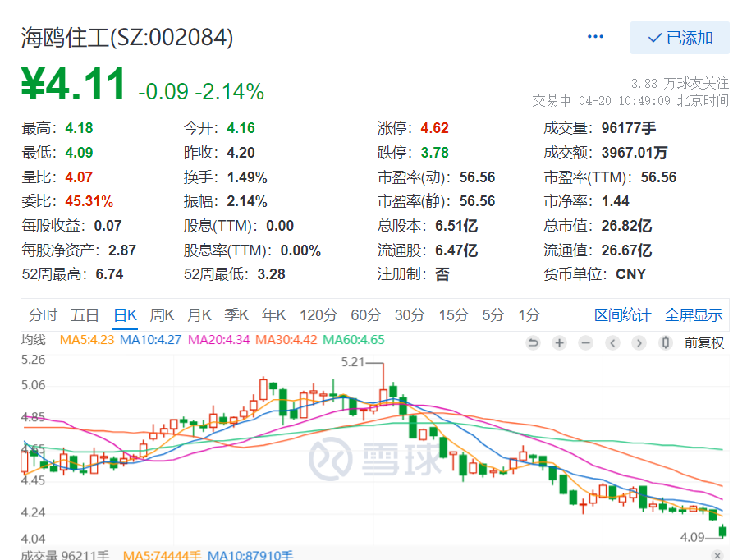Select the 日K chart tab
Image resolution: width=756 pixels, height=560 pixels.
tap(126, 315)
